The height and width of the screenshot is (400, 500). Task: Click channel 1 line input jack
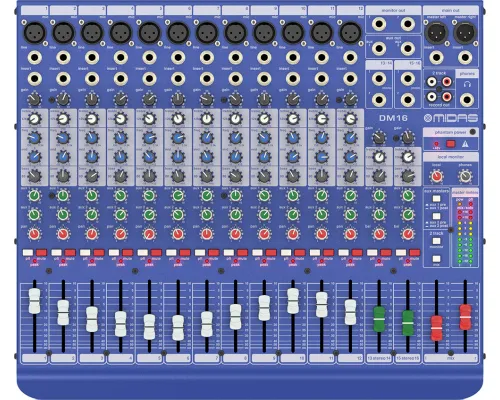(x=35, y=57)
